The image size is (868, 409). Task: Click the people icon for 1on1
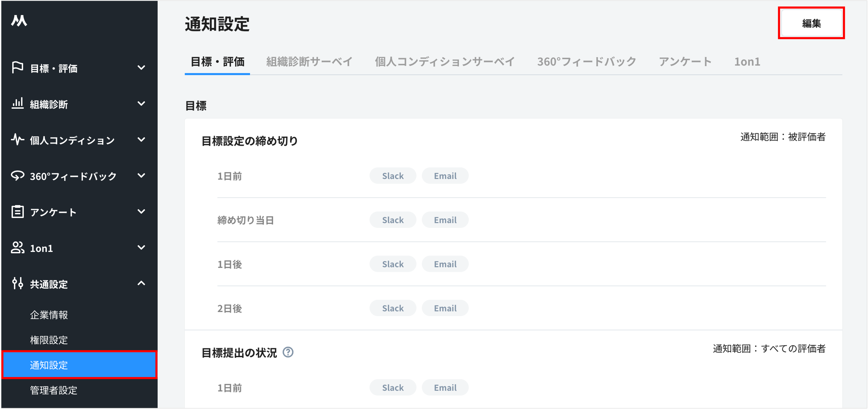(17, 248)
